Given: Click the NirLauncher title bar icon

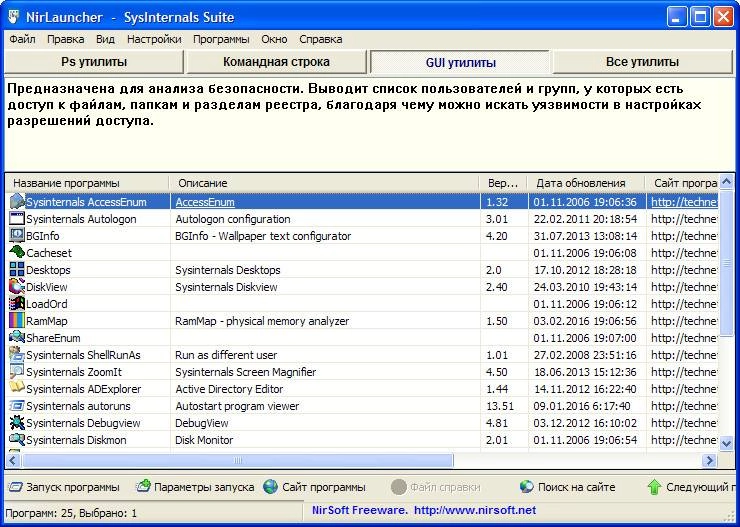Looking at the screenshot, I should [x=15, y=17].
